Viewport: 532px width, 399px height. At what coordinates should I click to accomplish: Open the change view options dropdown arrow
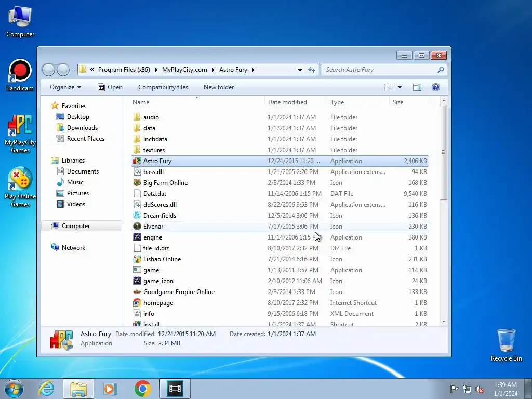point(400,87)
